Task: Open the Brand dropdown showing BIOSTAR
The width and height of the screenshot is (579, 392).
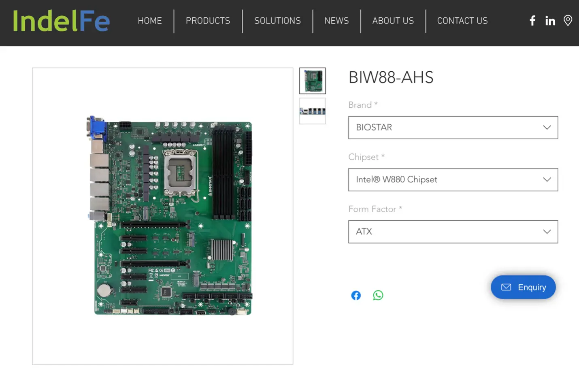Action: pyautogui.click(x=453, y=128)
